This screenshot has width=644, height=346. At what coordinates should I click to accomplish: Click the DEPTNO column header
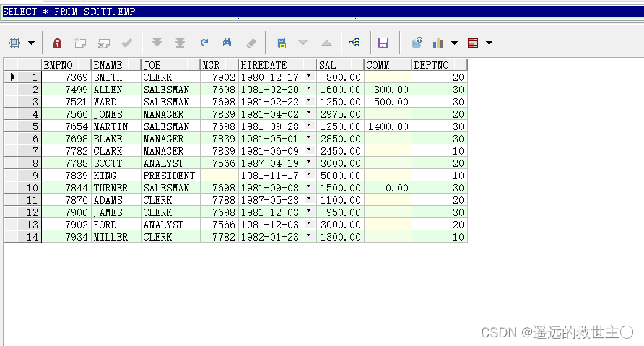(x=439, y=65)
